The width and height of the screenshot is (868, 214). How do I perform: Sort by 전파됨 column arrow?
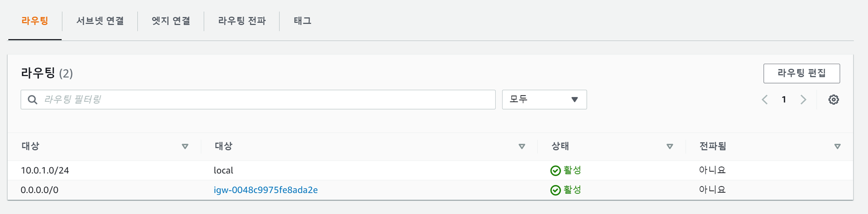pyautogui.click(x=837, y=146)
